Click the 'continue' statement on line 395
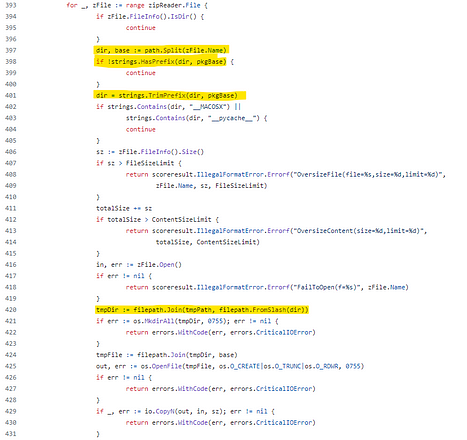This screenshot has width=467, height=440. [141, 28]
